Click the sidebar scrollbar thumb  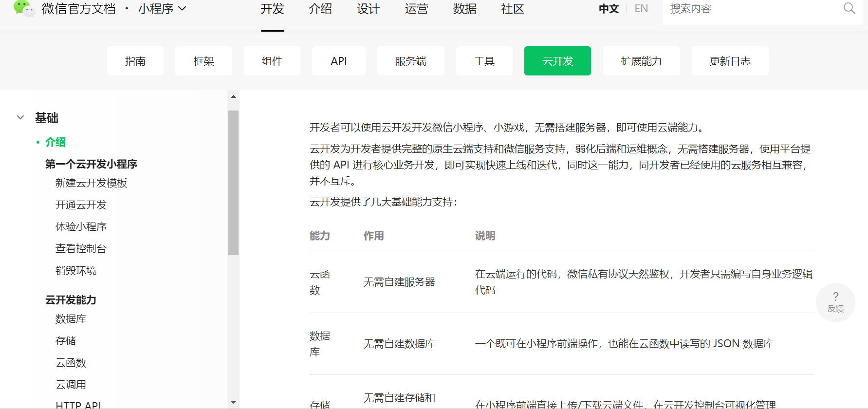[233, 183]
